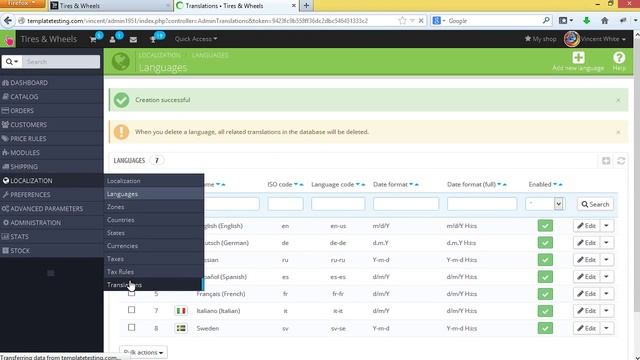Open the Help question mark icon

point(619,58)
